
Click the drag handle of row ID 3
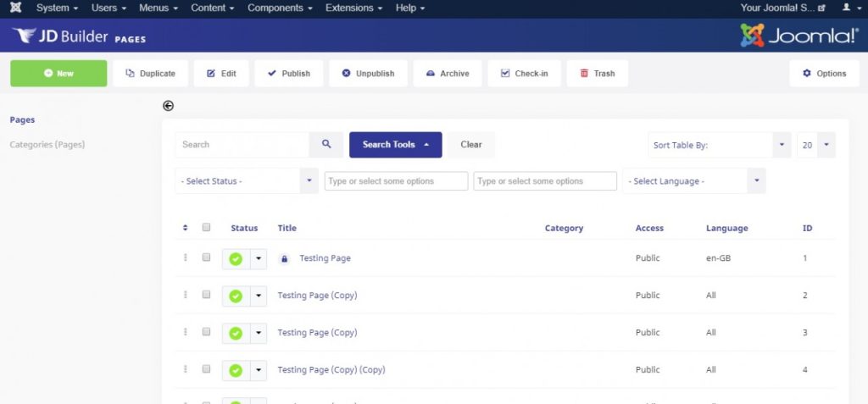tap(186, 332)
